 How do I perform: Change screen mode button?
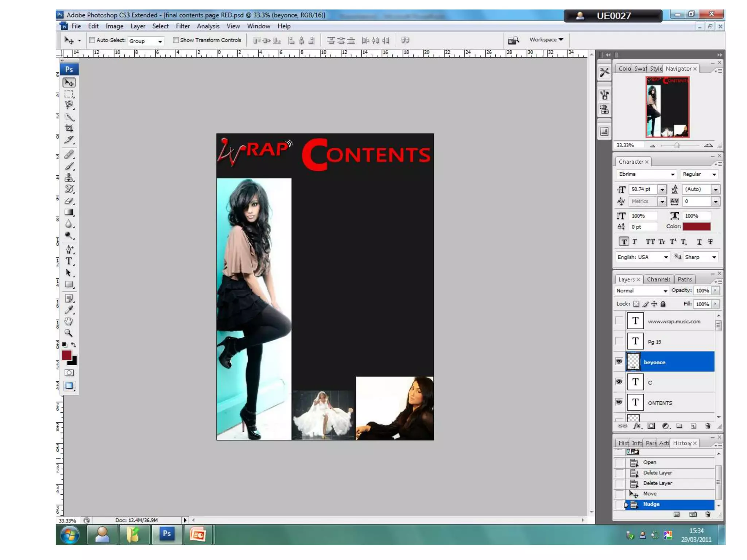coord(69,386)
